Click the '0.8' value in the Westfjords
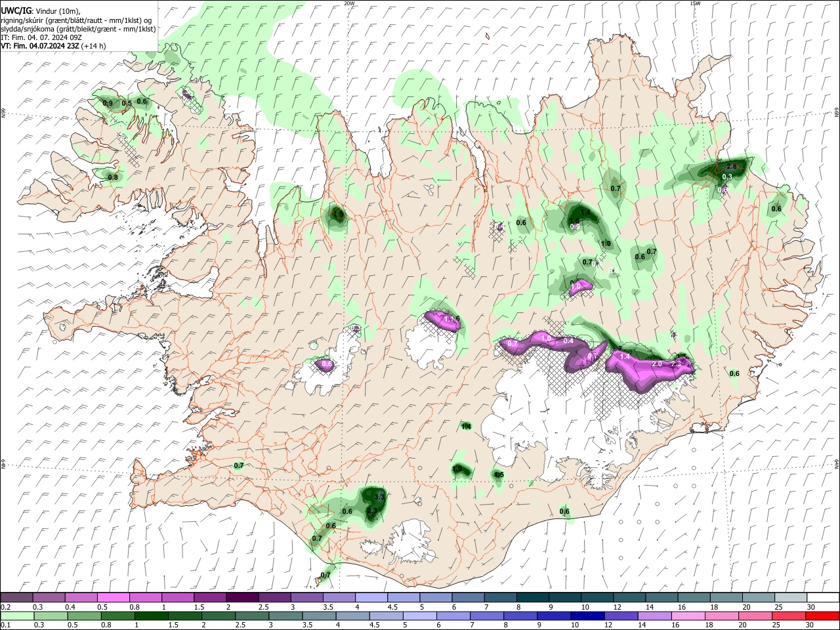Viewport: 840px width, 630px height. point(113,177)
